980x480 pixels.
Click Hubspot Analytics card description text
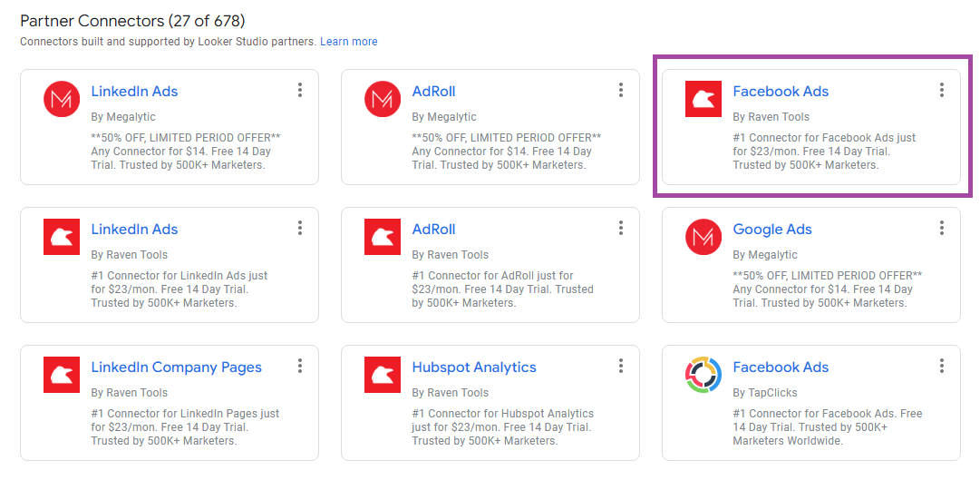coord(502,426)
